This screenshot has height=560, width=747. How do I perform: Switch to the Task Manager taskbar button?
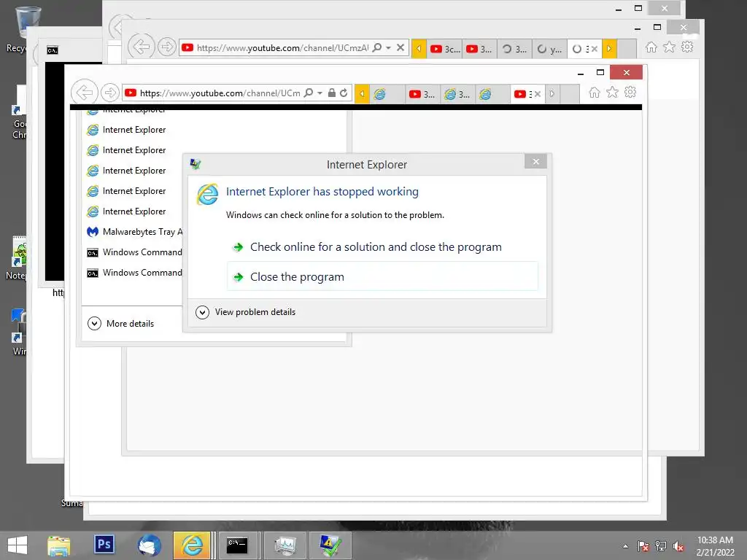285,545
